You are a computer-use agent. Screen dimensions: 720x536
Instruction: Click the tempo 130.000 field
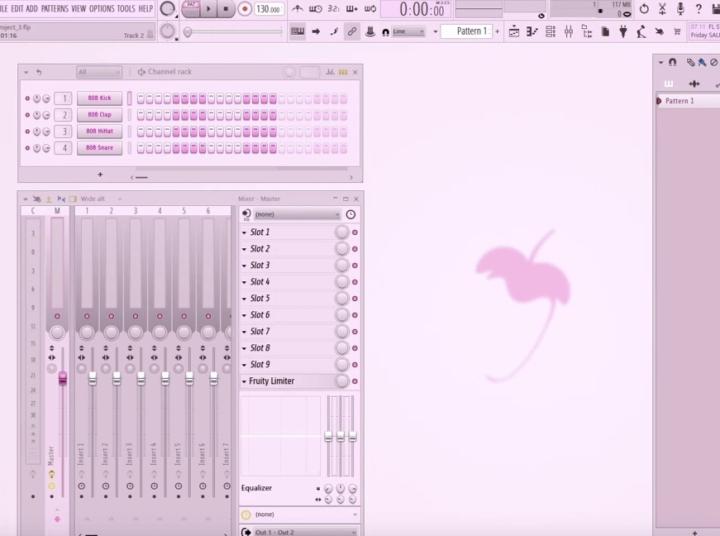269,9
